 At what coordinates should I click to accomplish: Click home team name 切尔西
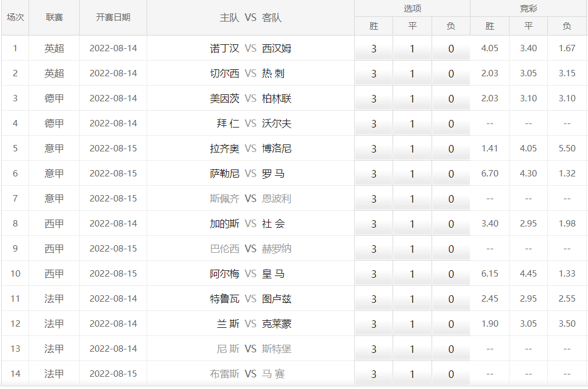pos(224,73)
